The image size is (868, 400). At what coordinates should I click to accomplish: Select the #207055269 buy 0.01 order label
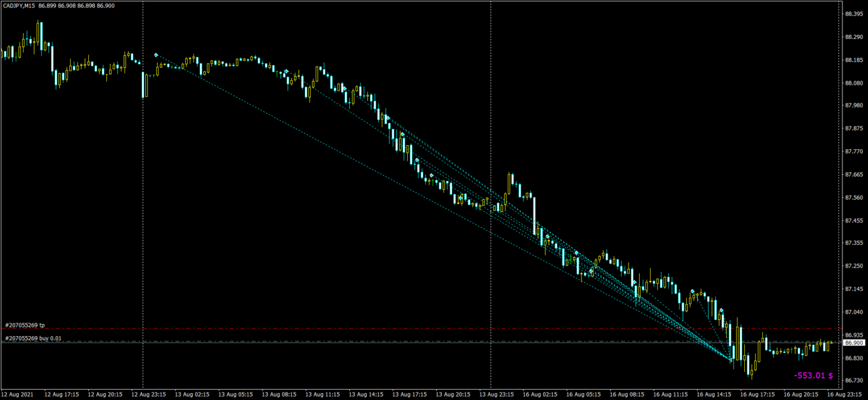point(34,338)
